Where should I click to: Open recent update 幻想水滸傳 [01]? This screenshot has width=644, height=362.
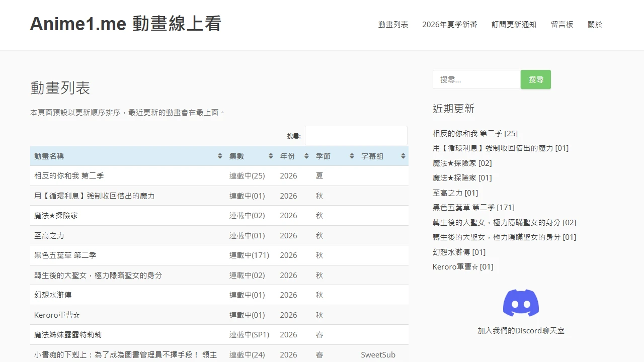(x=459, y=252)
